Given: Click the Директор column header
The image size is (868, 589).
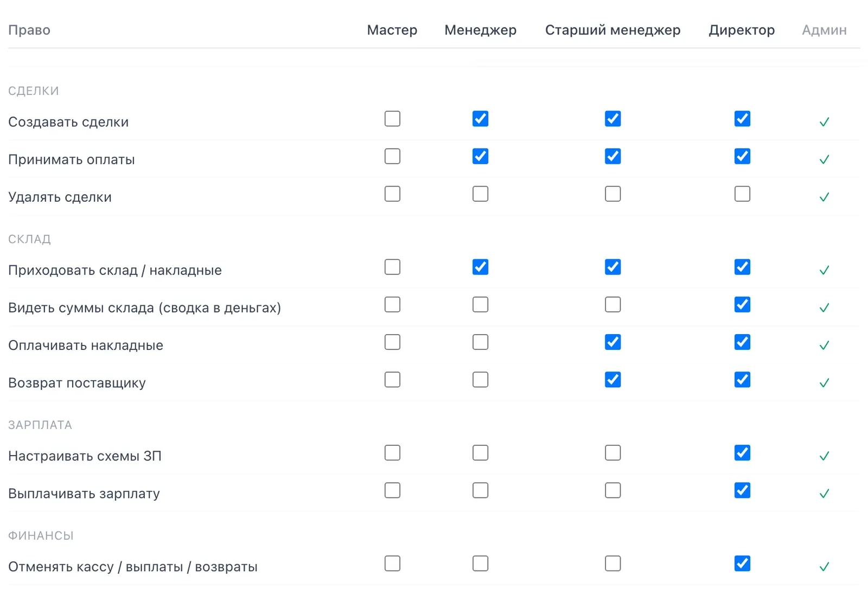Looking at the screenshot, I should tap(742, 30).
